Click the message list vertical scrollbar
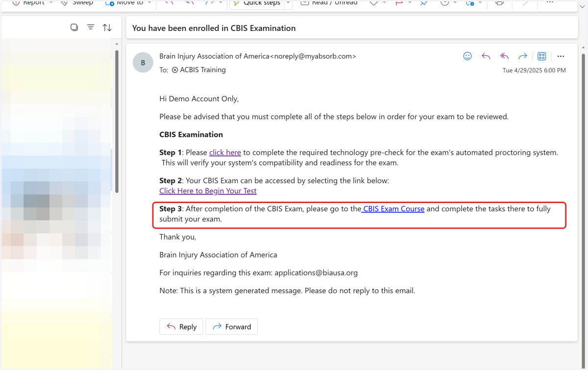 (117, 121)
